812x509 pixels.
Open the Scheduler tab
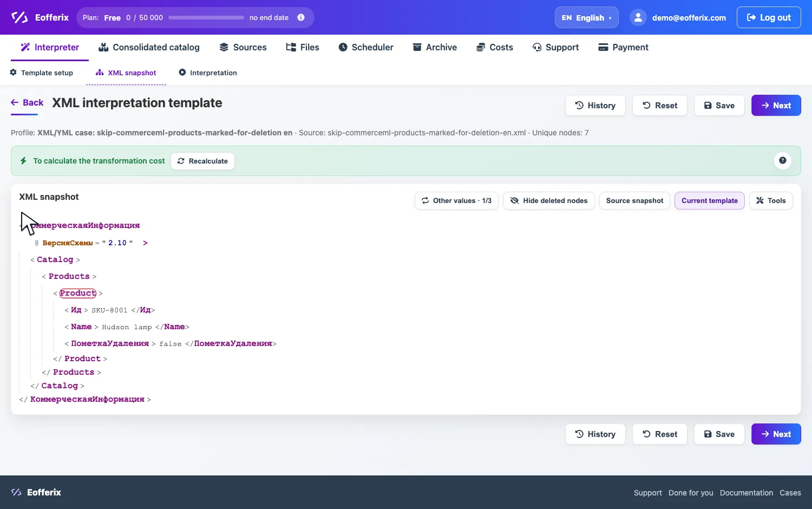(x=366, y=47)
